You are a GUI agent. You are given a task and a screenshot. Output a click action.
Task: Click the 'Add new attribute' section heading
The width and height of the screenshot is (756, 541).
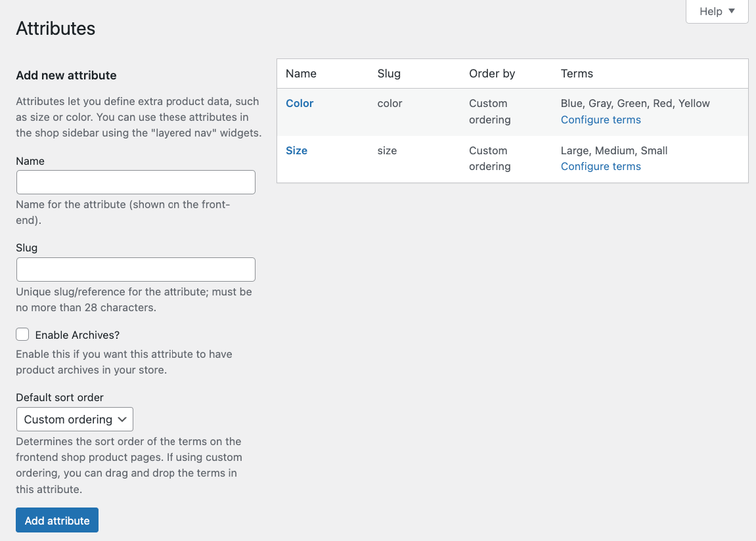[66, 76]
